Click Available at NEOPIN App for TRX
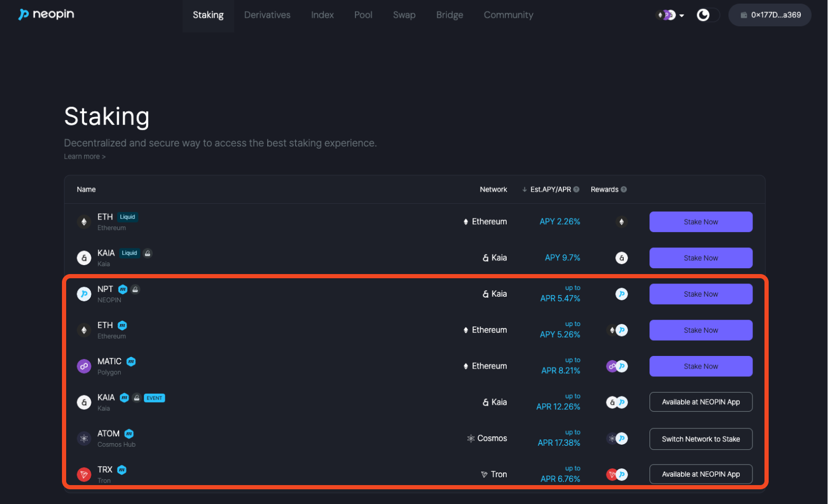 click(700, 474)
